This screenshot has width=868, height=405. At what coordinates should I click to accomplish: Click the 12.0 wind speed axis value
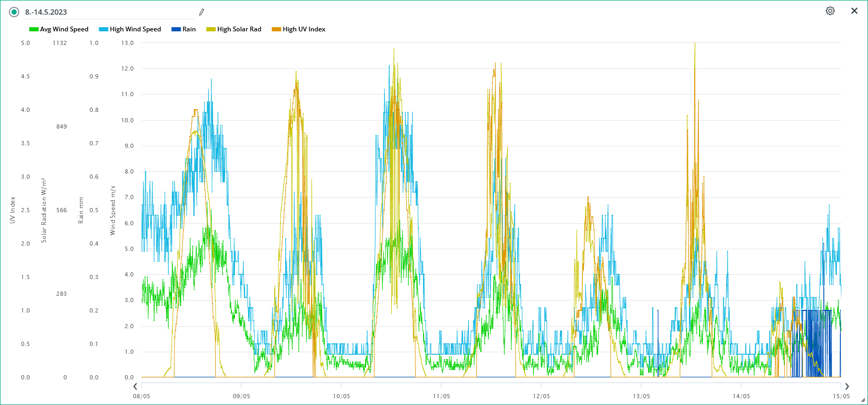point(127,68)
